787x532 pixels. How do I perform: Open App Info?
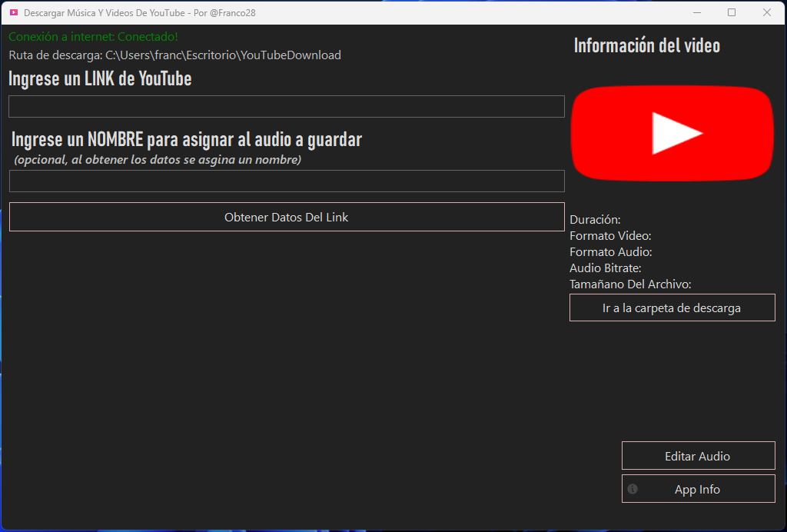(x=698, y=489)
